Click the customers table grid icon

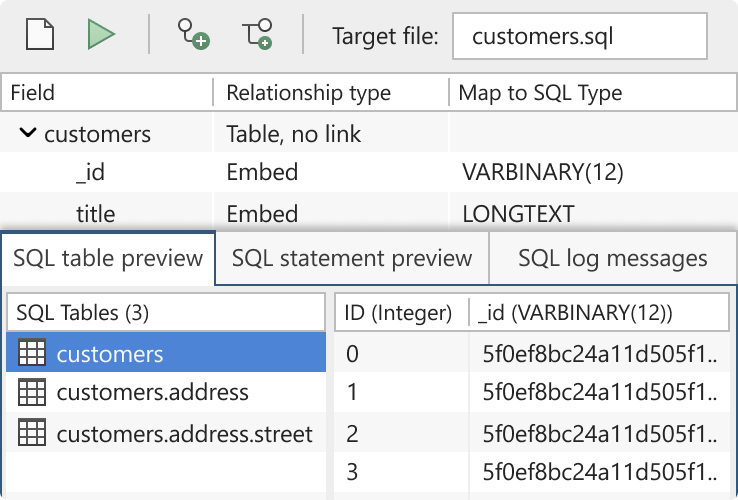32,352
